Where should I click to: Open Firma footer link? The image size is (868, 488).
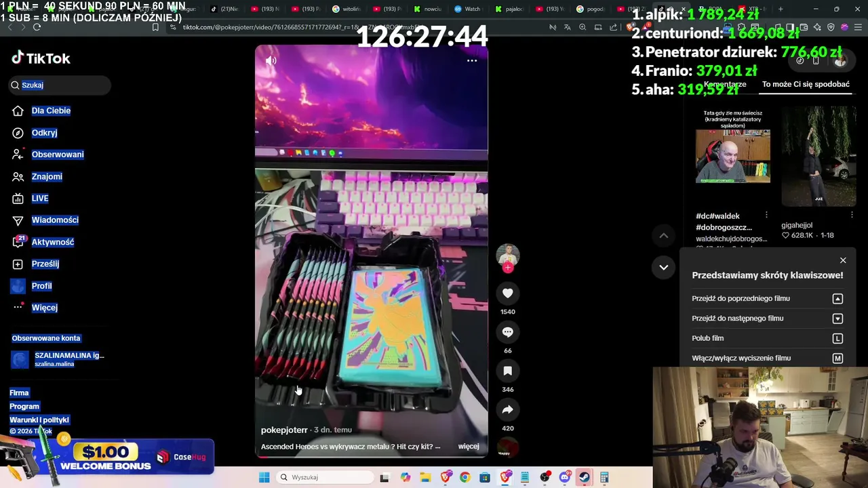(x=19, y=393)
